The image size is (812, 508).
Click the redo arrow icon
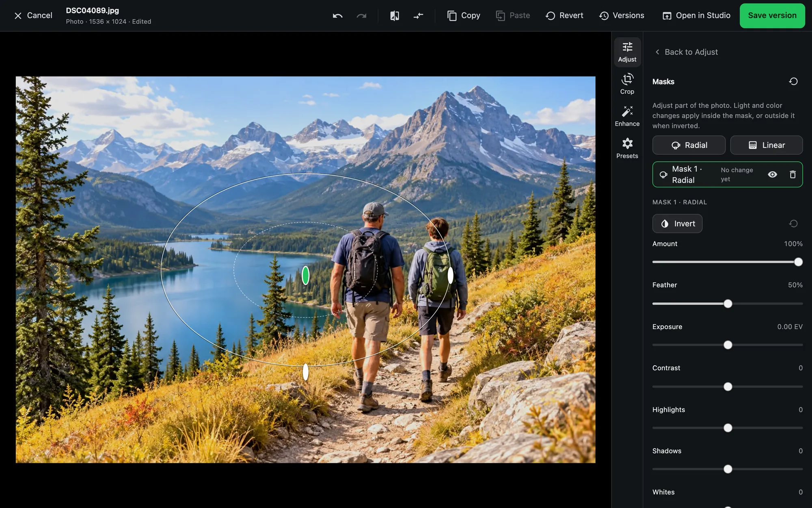(361, 15)
